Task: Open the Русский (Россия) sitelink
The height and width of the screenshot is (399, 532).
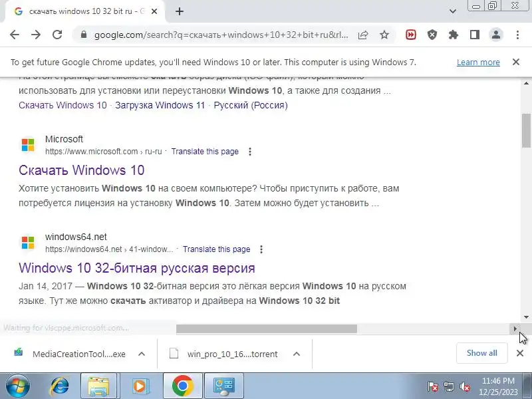Action: [x=251, y=105]
